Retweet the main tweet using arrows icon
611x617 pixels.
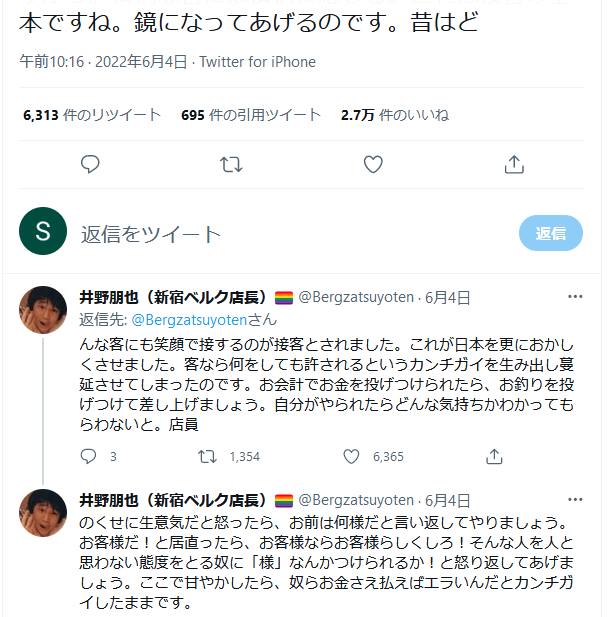point(231,164)
